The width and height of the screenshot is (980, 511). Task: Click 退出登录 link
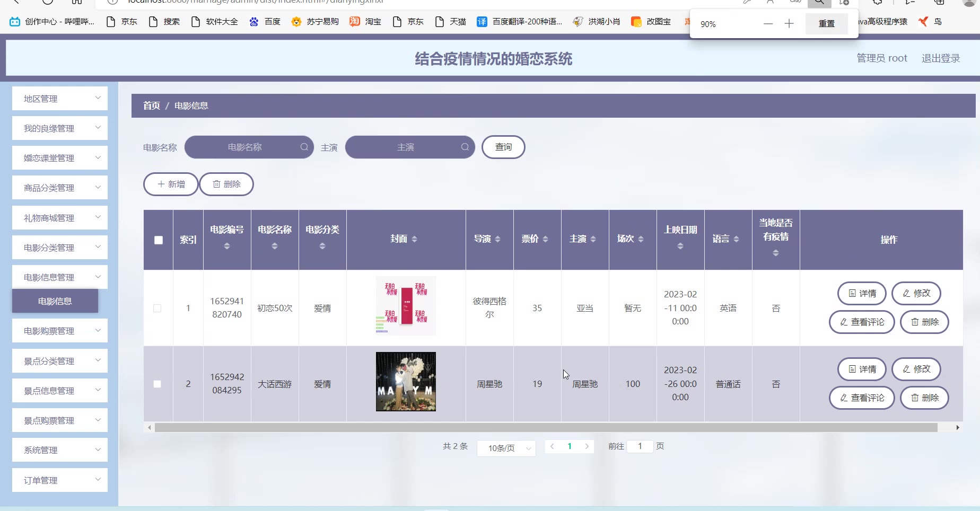(941, 58)
